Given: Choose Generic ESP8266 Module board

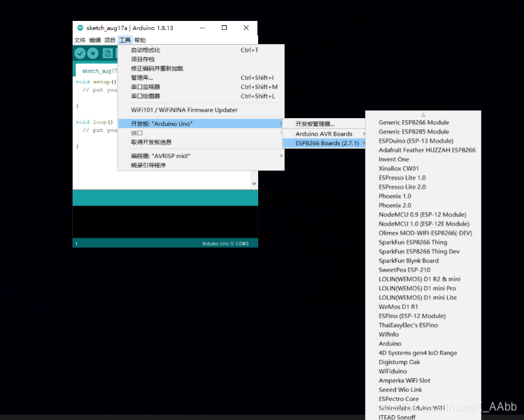Looking at the screenshot, I should pos(423,122).
